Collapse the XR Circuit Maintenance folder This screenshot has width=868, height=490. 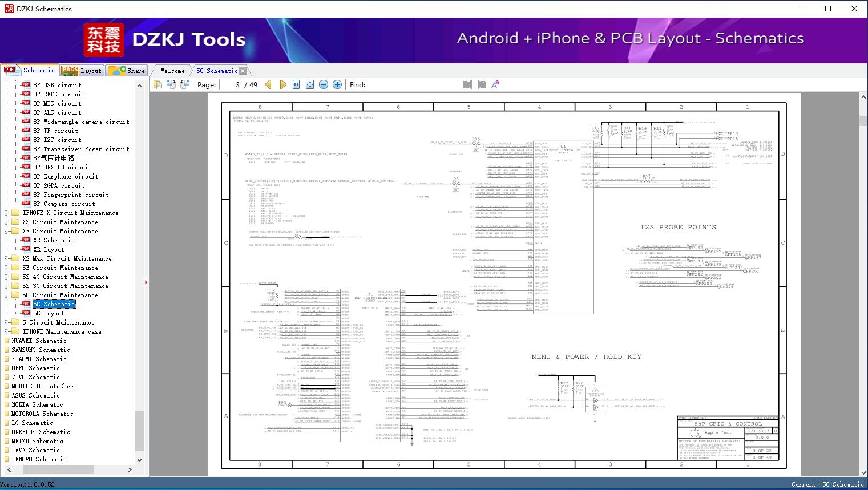(6, 231)
